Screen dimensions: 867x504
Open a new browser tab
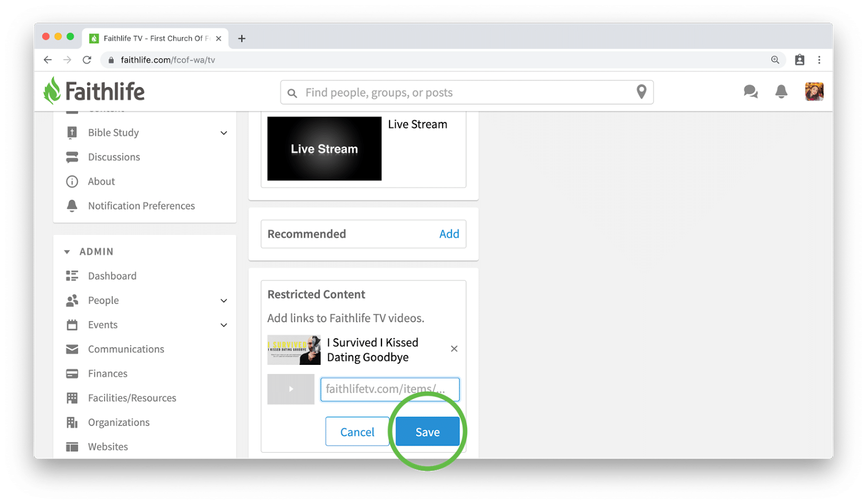pyautogui.click(x=242, y=38)
